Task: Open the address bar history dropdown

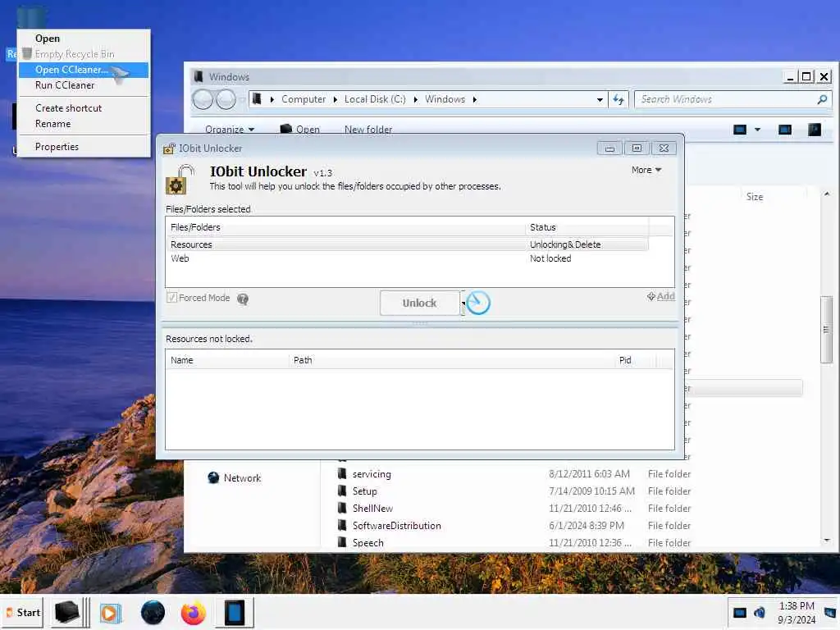Action: click(x=600, y=99)
